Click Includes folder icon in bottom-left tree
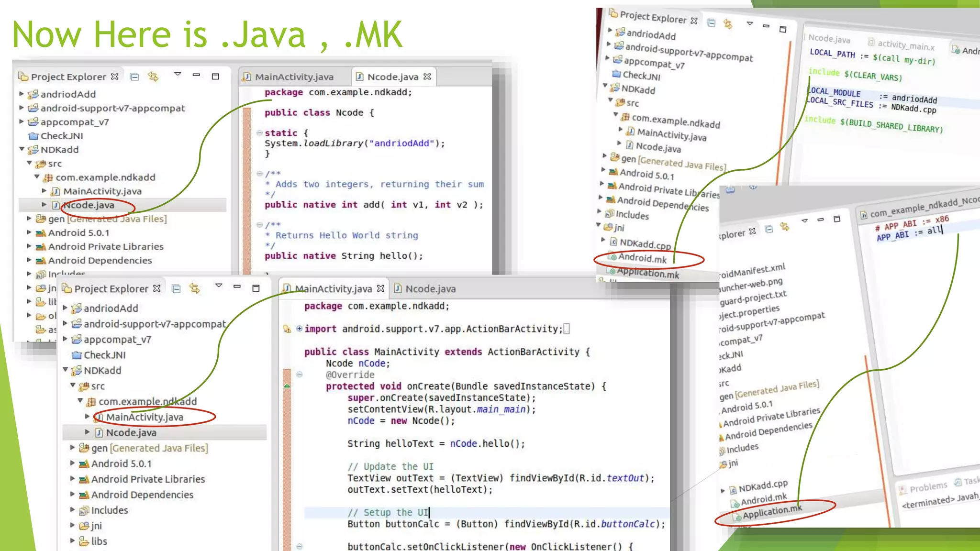The height and width of the screenshot is (551, 980). 84,510
